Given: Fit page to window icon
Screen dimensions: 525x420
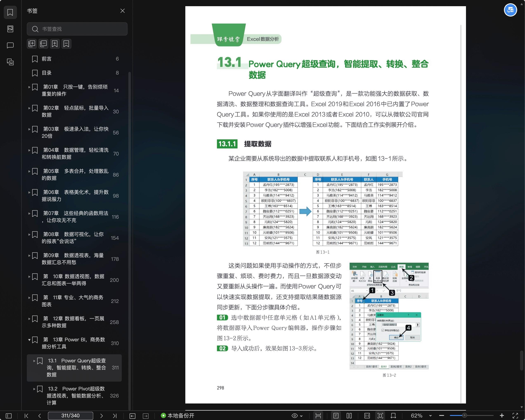Looking at the screenshot, I should (x=380, y=416).
